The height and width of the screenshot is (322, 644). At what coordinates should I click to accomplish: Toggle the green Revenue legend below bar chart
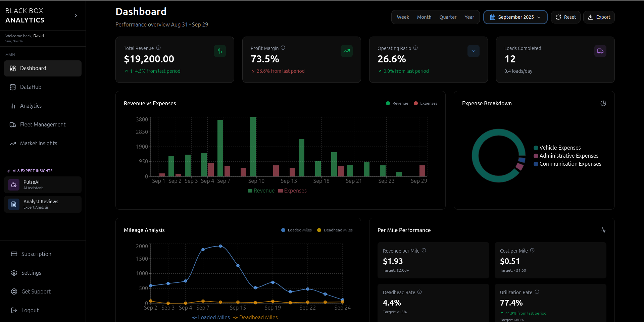coord(261,191)
